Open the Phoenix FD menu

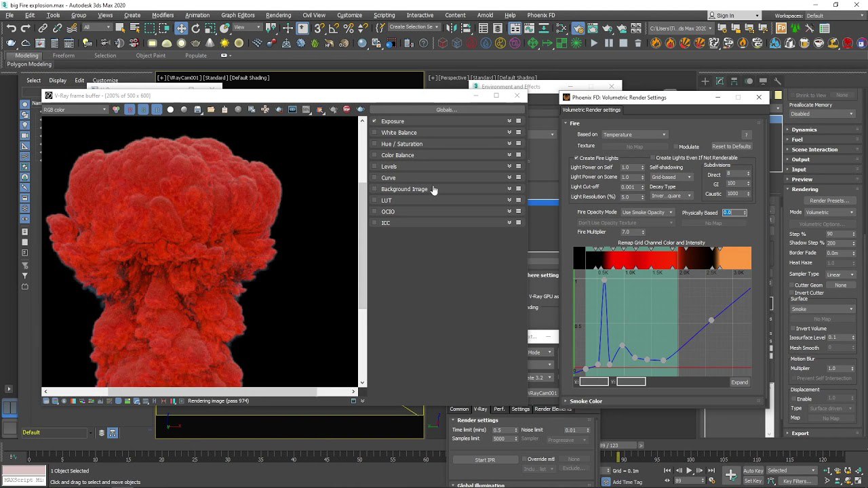coord(540,15)
